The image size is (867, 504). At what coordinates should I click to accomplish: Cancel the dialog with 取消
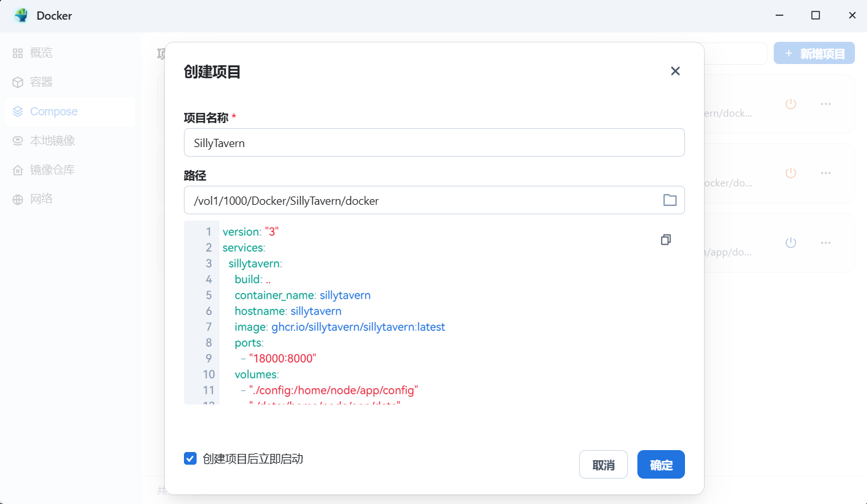click(x=603, y=465)
